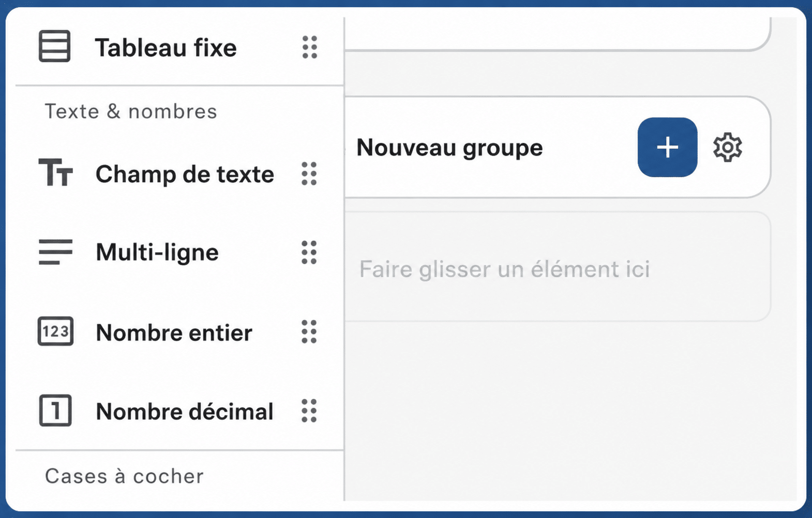Pick the Nombre entier field label
The height and width of the screenshot is (518, 812).
point(174,332)
